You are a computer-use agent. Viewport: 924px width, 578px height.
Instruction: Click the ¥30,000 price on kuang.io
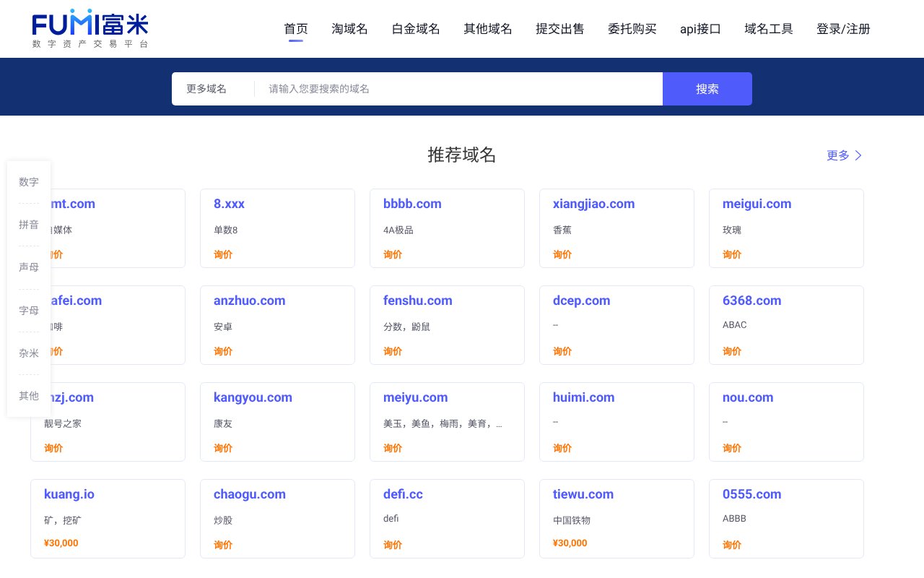(61, 543)
